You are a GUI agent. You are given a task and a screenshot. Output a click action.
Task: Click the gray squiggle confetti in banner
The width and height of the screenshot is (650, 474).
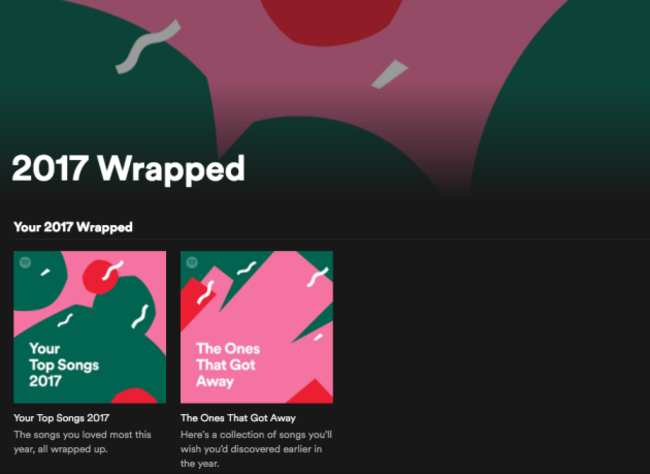point(148,46)
